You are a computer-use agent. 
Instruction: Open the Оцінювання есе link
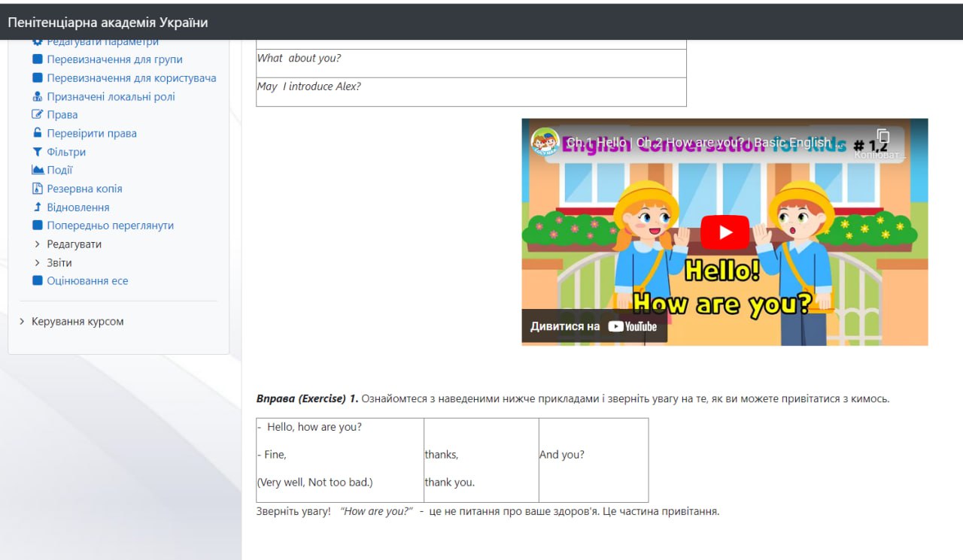point(87,281)
